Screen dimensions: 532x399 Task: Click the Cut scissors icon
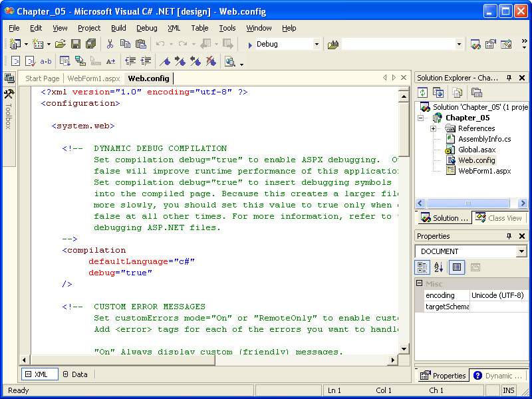[110, 45]
